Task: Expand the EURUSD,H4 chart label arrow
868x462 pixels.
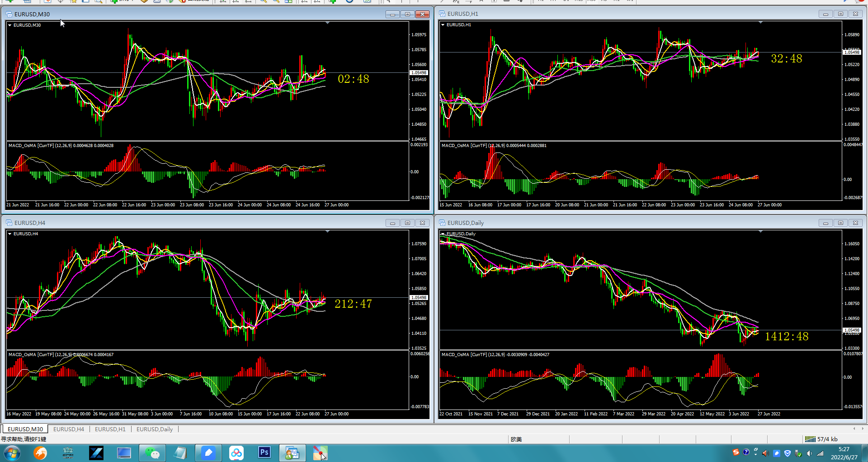Action: (x=9, y=234)
